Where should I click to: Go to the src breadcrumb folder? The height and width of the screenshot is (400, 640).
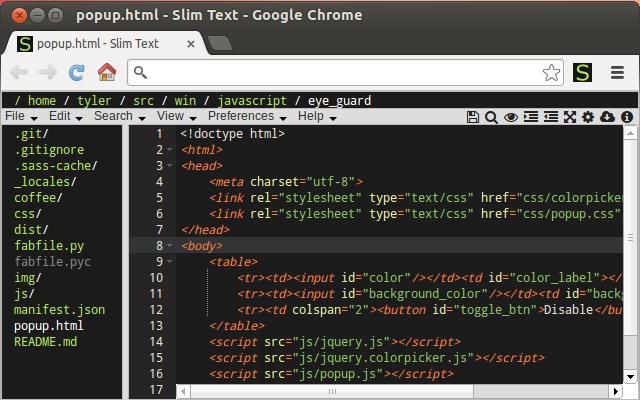(143, 100)
